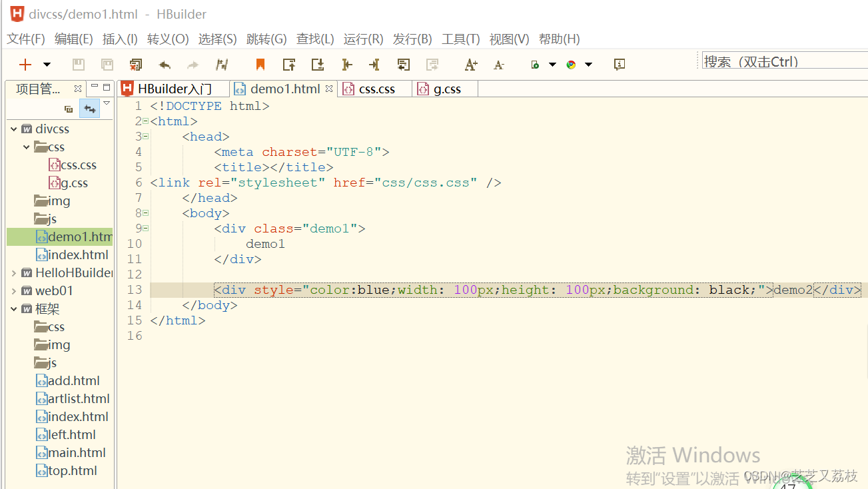This screenshot has height=489, width=868.
Task: Close the 项目管理器 panel tab
Action: point(78,89)
